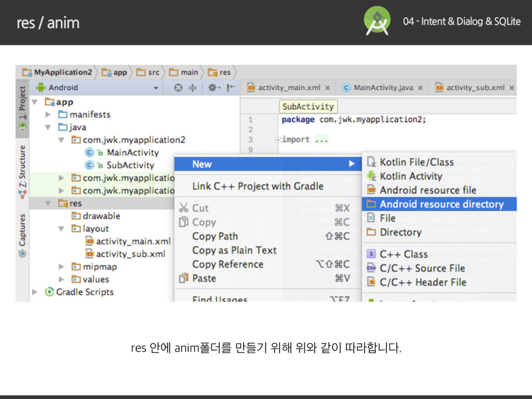Click the Gradle Scripts icon
The width and height of the screenshot is (532, 399).
click(49, 292)
